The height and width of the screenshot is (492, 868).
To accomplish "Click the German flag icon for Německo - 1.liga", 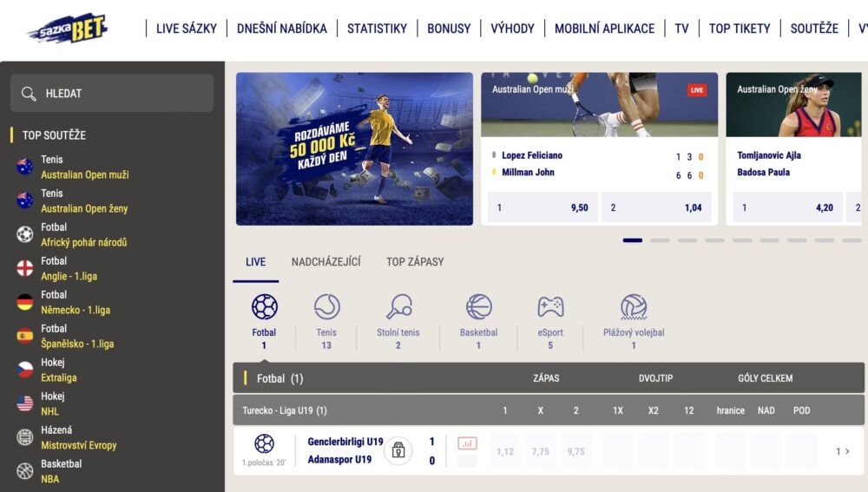I will pyautogui.click(x=25, y=302).
